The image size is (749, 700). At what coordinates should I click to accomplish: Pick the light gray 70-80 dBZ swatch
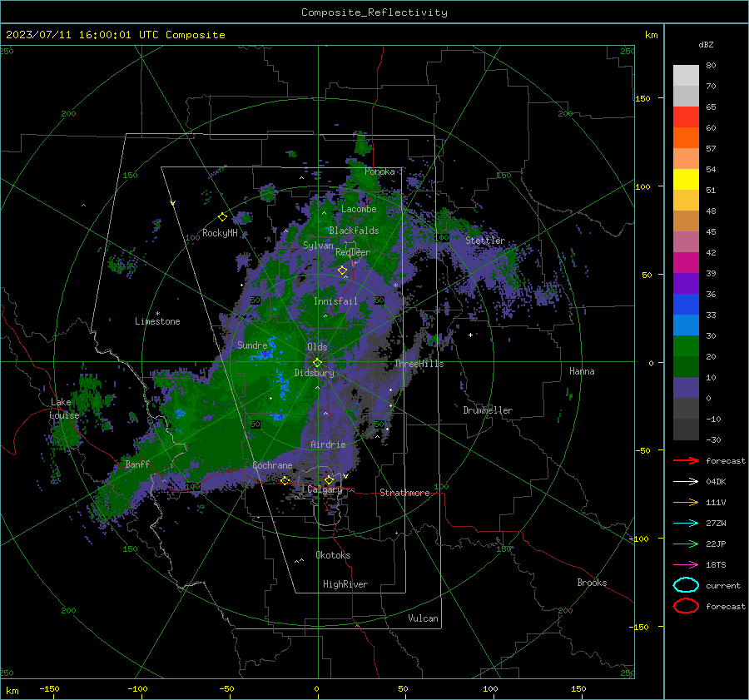pyautogui.click(x=686, y=75)
